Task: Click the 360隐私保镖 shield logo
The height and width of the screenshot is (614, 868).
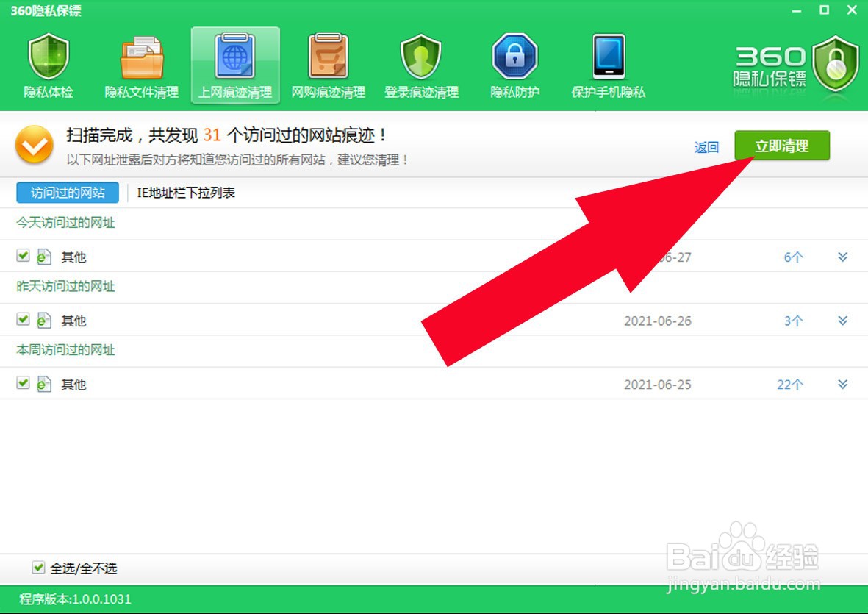Action: (x=836, y=64)
